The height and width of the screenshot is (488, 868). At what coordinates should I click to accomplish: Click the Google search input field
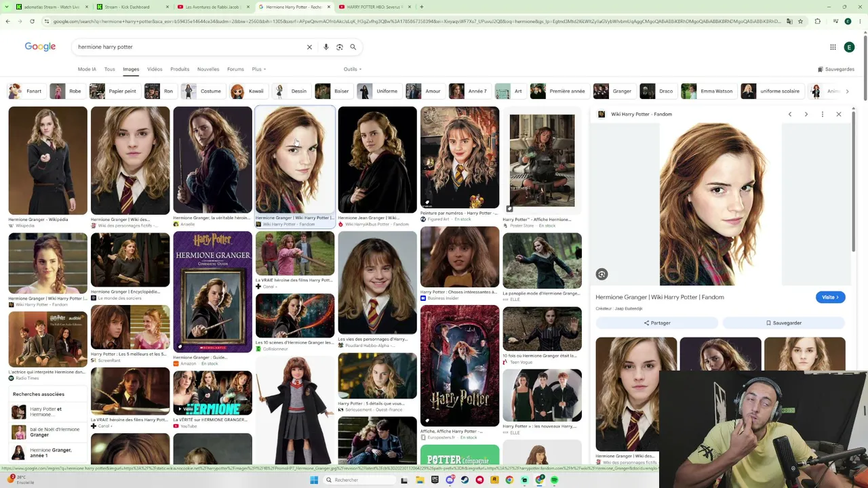pos(189,47)
